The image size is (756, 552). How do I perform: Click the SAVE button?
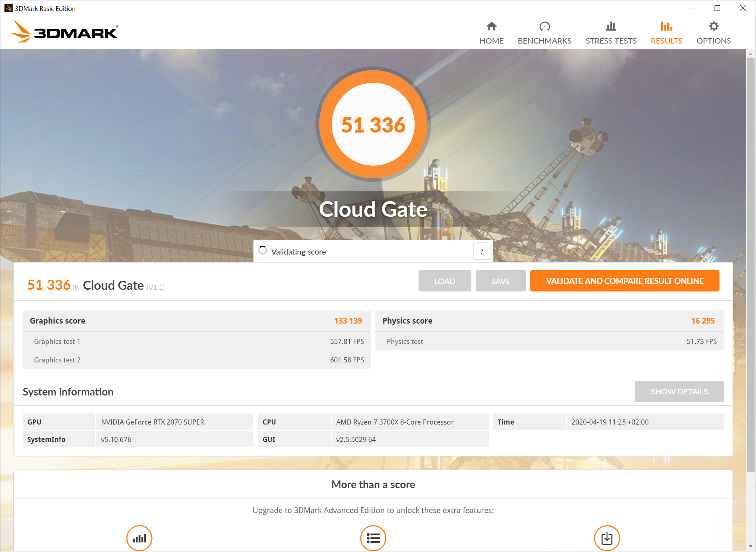[500, 281]
